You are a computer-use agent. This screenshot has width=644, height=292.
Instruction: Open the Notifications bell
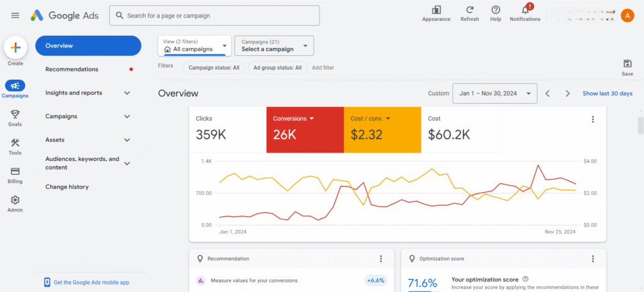click(x=525, y=10)
